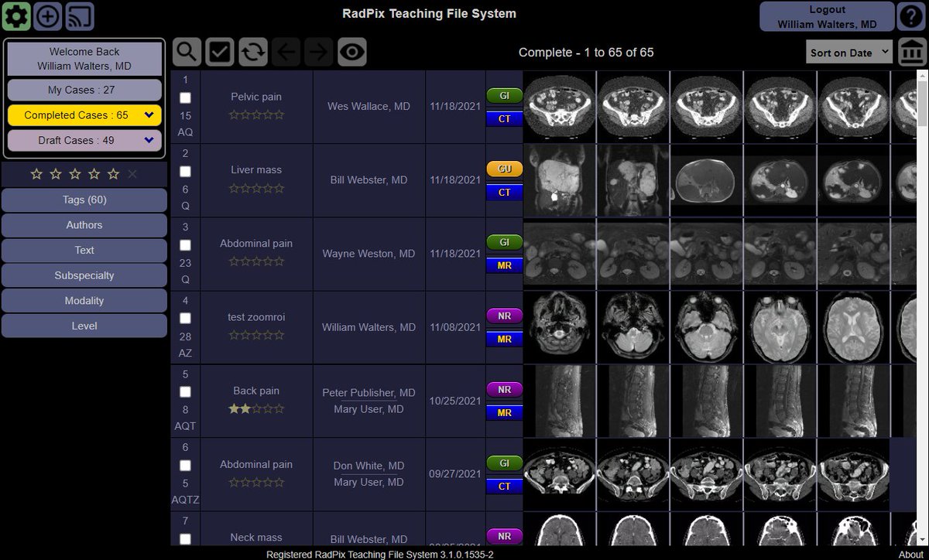
Task: Expand the Tags (60) filter
Action: point(84,200)
